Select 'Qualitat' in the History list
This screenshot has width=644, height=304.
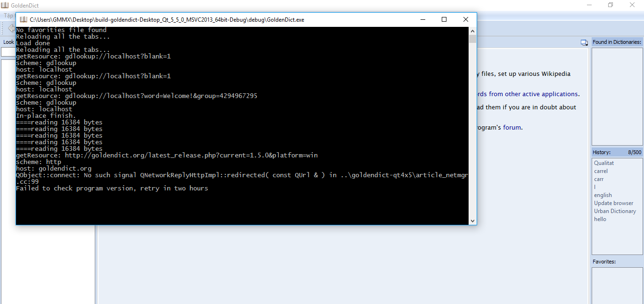604,163
